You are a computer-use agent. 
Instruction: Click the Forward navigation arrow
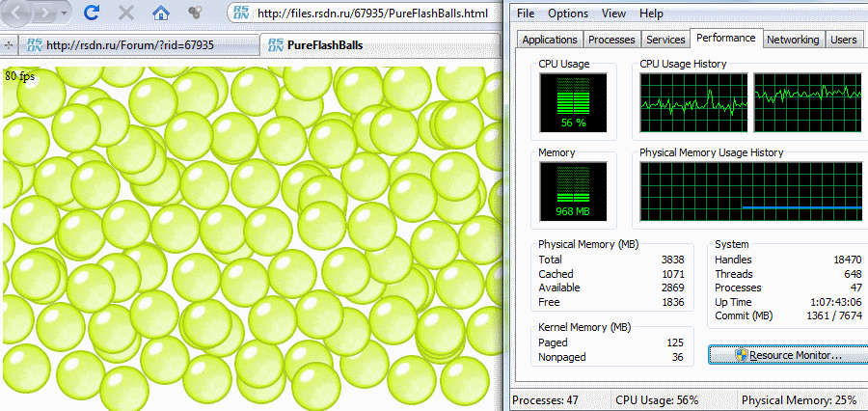(x=44, y=14)
